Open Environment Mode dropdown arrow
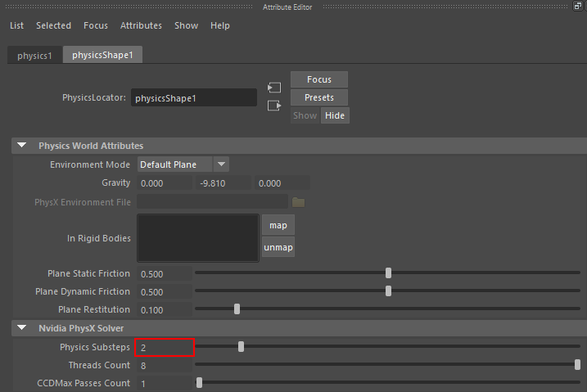This screenshot has height=392, width=587. click(x=221, y=164)
